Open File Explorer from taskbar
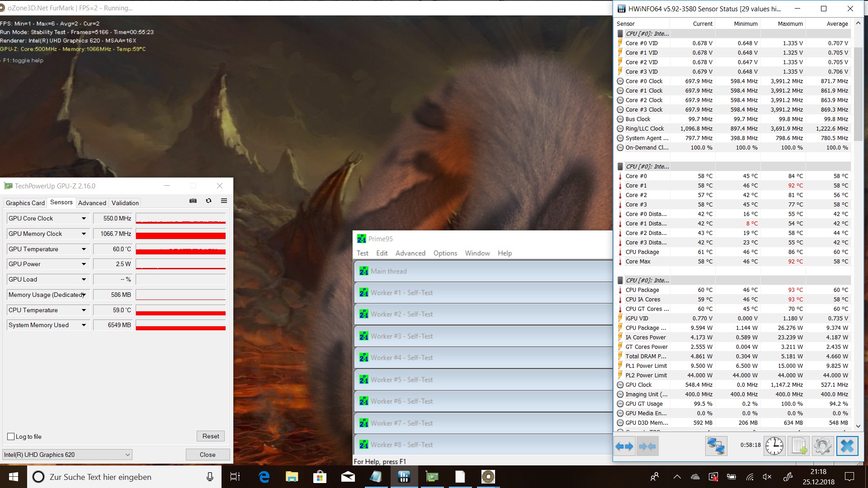 point(292,477)
